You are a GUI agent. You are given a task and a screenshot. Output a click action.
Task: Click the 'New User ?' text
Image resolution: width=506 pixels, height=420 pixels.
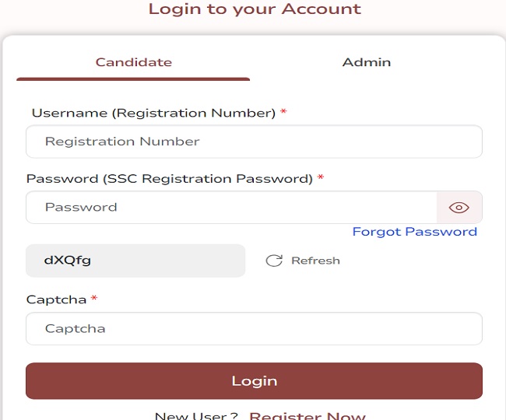coord(196,415)
